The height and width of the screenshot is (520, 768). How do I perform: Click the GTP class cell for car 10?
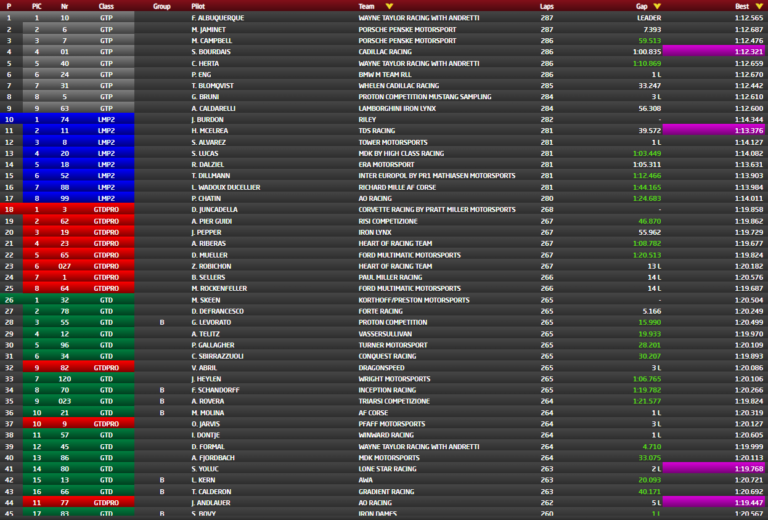(106, 18)
